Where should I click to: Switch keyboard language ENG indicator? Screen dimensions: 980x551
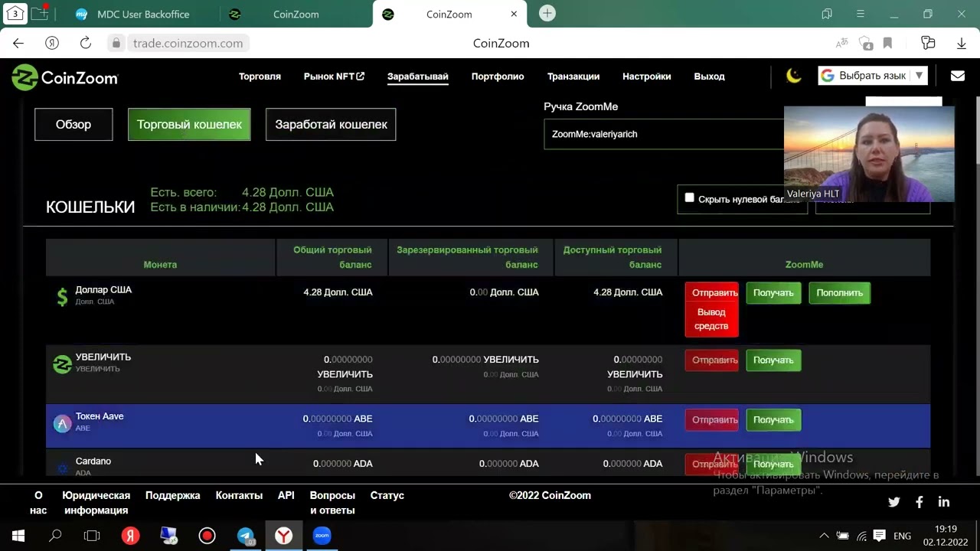pyautogui.click(x=902, y=536)
